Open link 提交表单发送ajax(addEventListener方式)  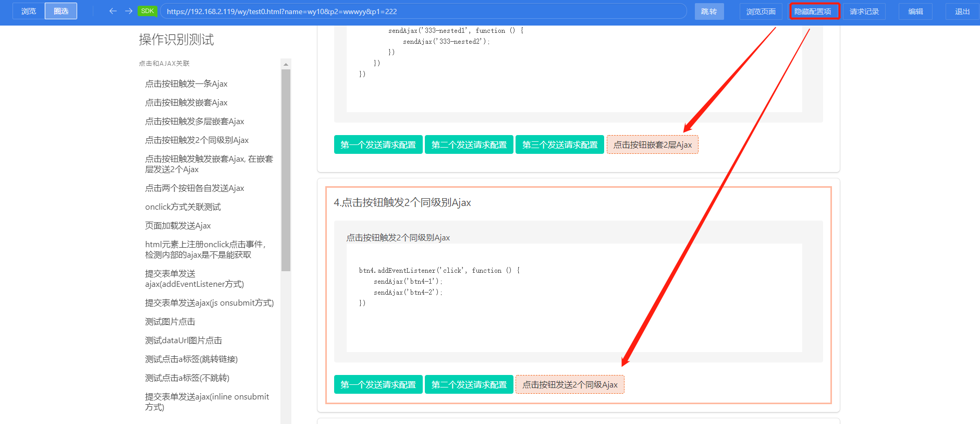pyautogui.click(x=194, y=278)
